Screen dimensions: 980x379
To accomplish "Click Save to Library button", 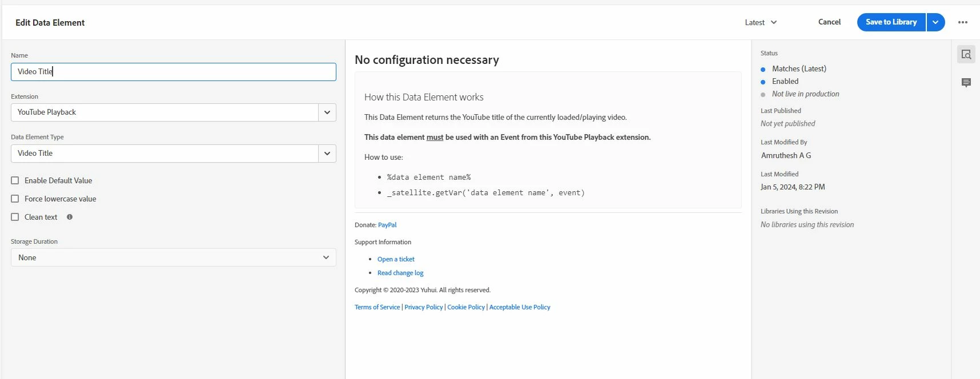I will pos(891,22).
